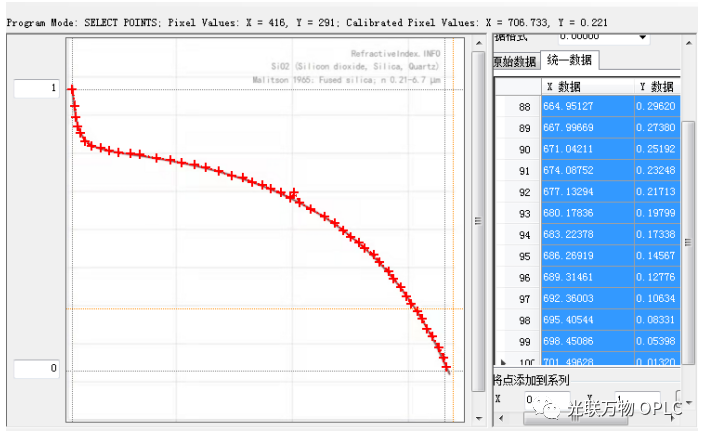Screen dimensions: 705x440
Task: Click the bottom-right last red data point
Action: pyautogui.click(x=446, y=369)
